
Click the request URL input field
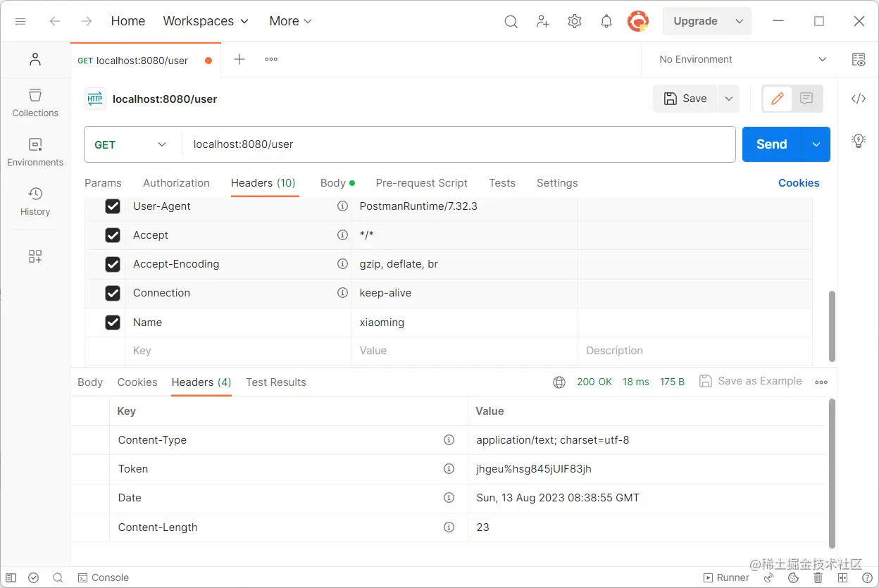tap(459, 144)
